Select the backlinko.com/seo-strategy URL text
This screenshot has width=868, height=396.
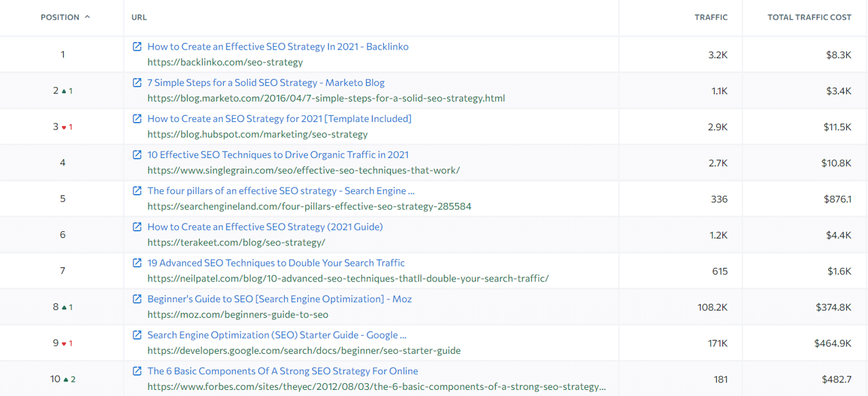pos(225,62)
